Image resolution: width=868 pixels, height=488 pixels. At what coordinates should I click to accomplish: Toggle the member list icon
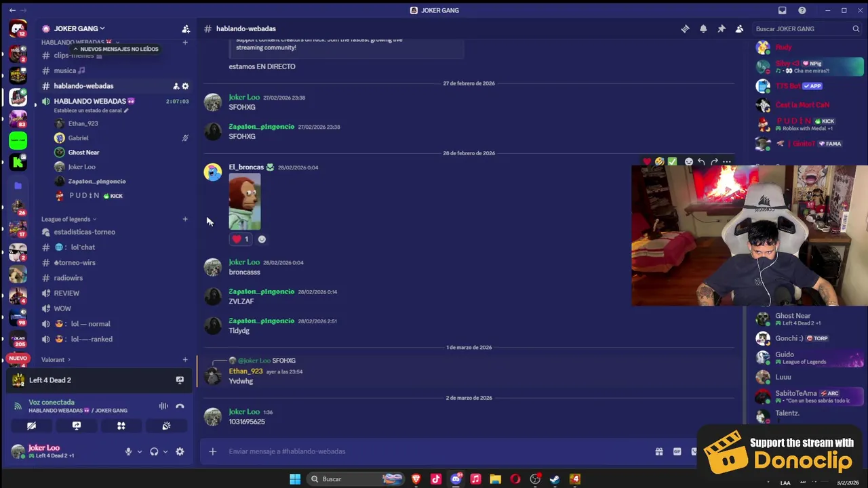(x=739, y=29)
